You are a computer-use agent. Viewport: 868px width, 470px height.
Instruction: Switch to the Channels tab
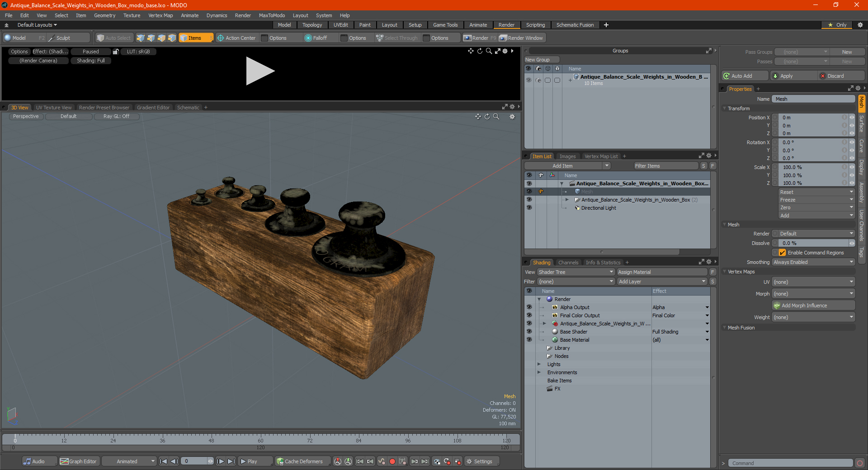pos(568,263)
